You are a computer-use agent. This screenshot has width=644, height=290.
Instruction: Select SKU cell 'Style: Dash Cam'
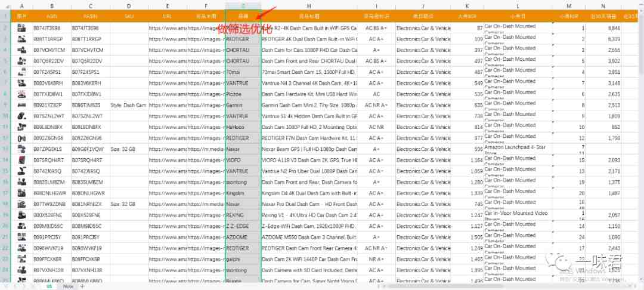pos(129,105)
